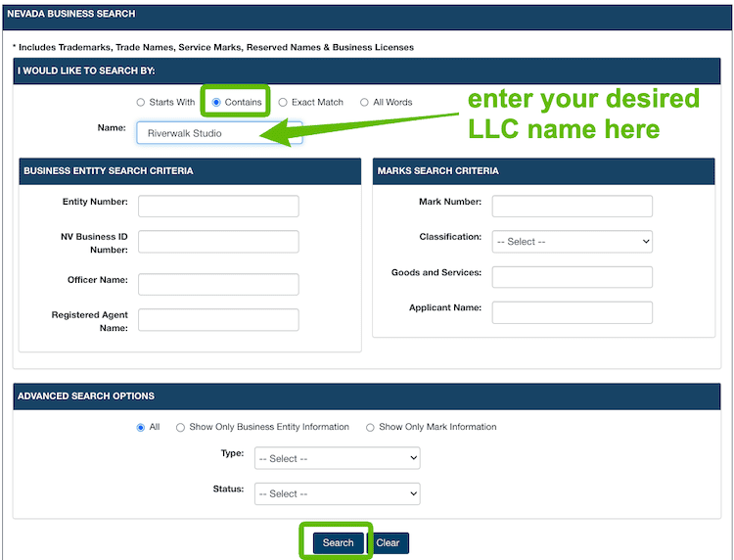The width and height of the screenshot is (734, 560).
Task: Choose the Exact Match radio option
Action: point(283,102)
